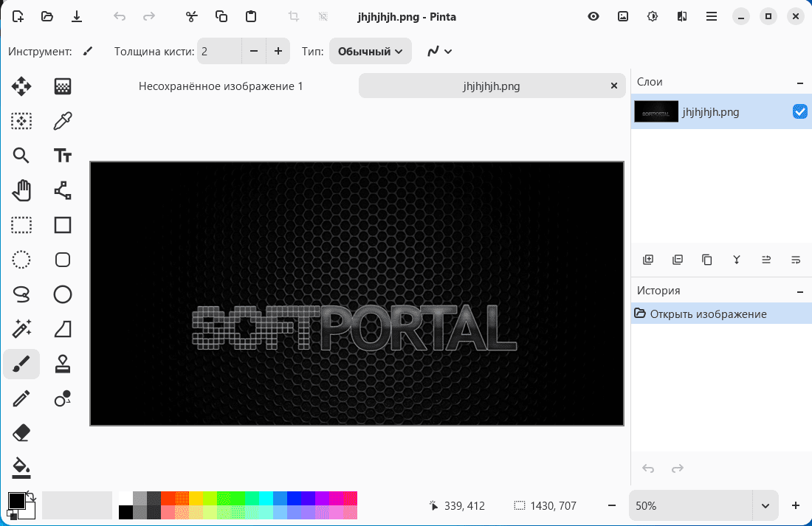
Task: Open the current tool selector icon
Action: click(88, 51)
